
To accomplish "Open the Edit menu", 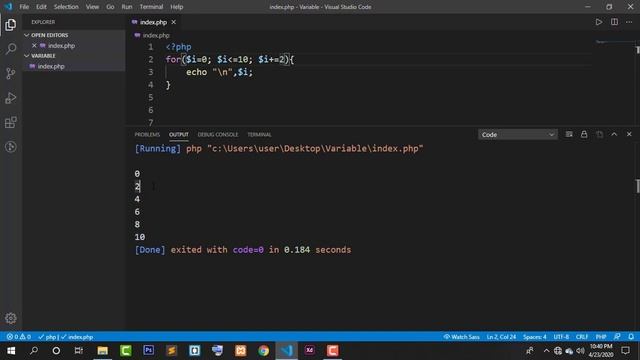I will (x=41, y=7).
